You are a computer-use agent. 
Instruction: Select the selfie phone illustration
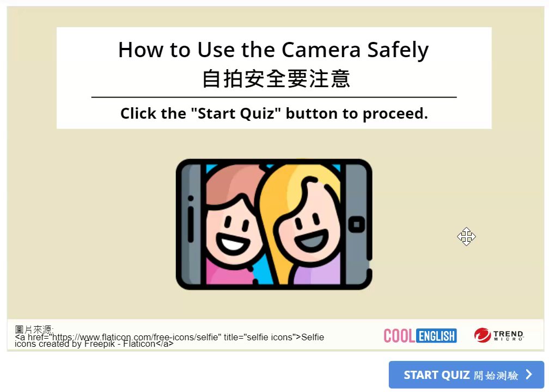pyautogui.click(x=274, y=224)
